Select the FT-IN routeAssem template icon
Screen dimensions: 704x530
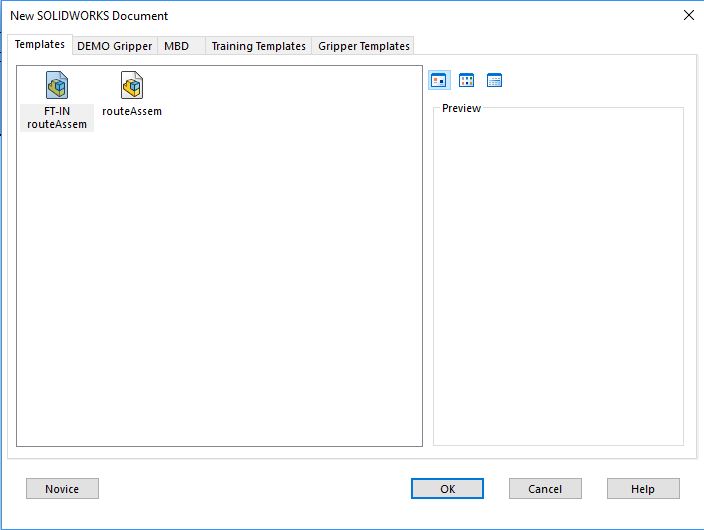[x=57, y=85]
